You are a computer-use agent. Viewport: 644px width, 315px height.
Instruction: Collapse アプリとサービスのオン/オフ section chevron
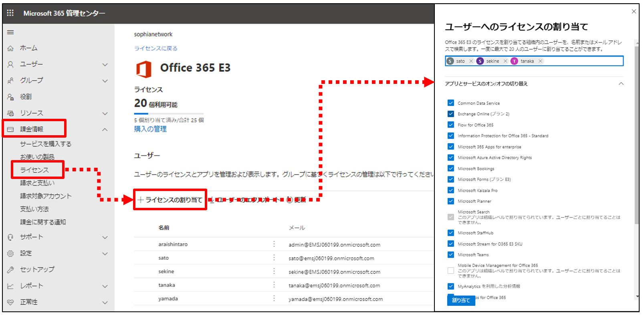(621, 83)
